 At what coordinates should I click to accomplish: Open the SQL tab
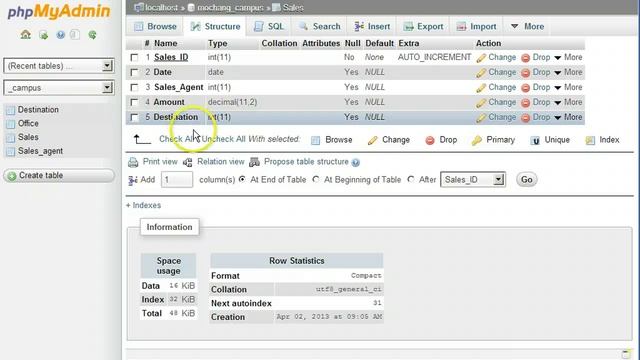point(269,27)
